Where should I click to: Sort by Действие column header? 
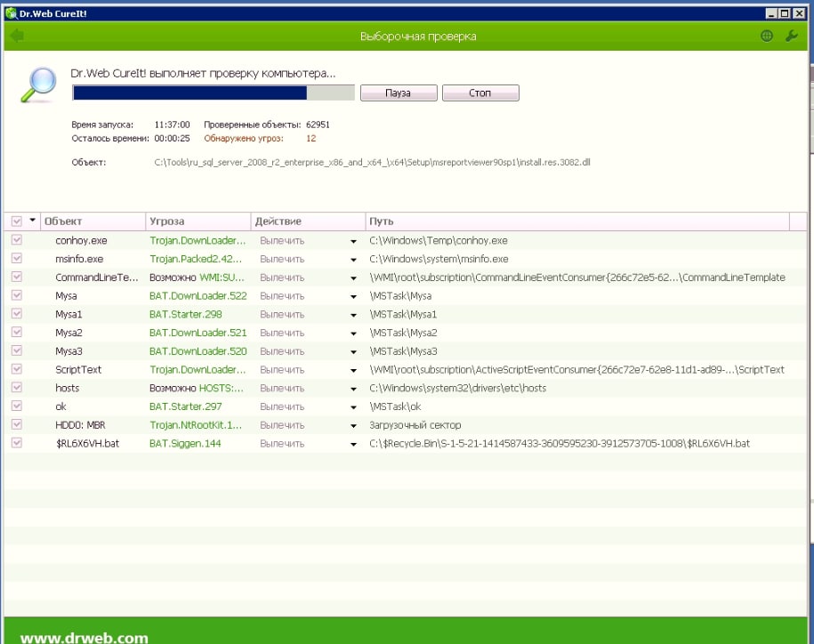[309, 221]
